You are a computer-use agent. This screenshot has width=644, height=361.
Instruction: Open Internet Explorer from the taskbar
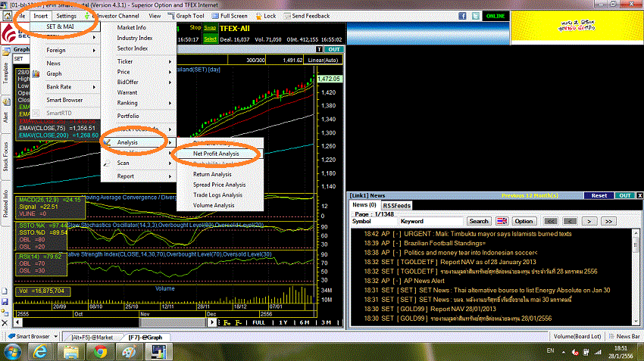coord(40,352)
